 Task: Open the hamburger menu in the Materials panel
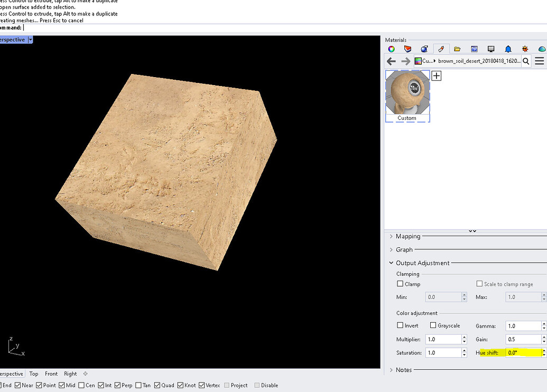coord(539,61)
